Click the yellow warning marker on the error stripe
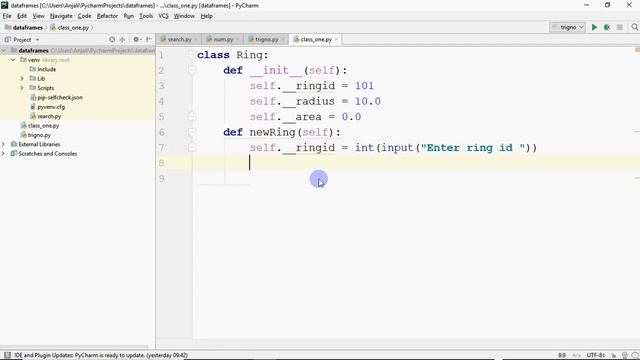 tap(637, 50)
